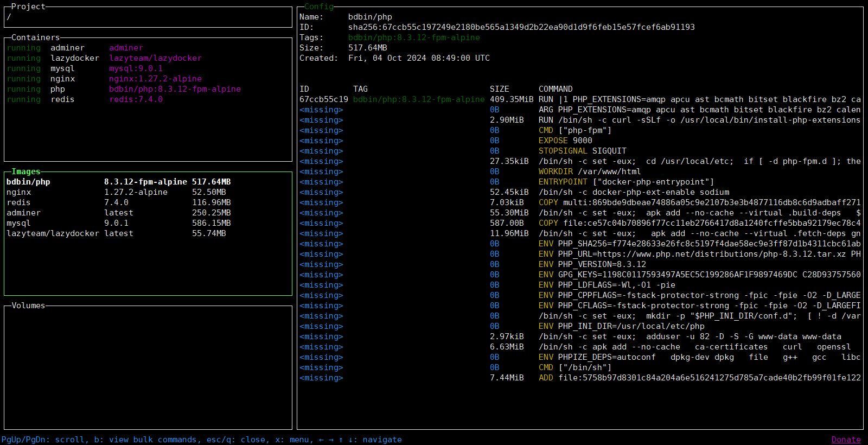Click the 27.35kiB layer size
The image size is (868, 445).
point(509,161)
